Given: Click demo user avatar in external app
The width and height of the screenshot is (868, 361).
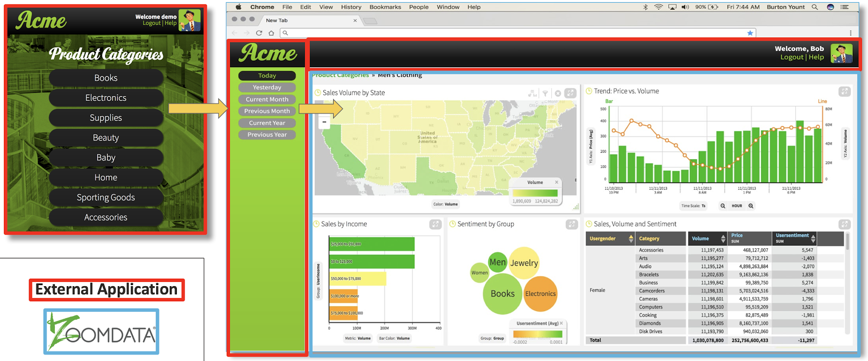Looking at the screenshot, I should [189, 20].
